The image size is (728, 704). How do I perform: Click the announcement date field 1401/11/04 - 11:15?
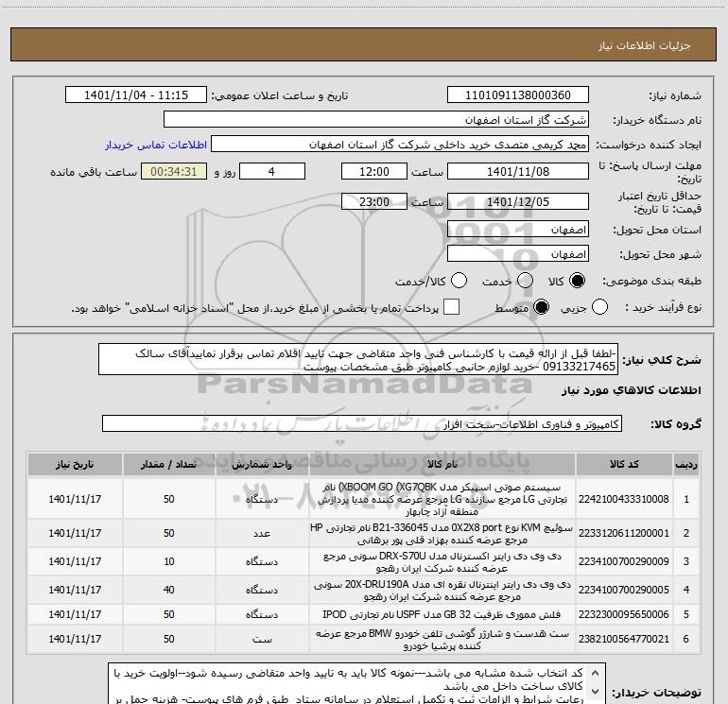click(136, 94)
